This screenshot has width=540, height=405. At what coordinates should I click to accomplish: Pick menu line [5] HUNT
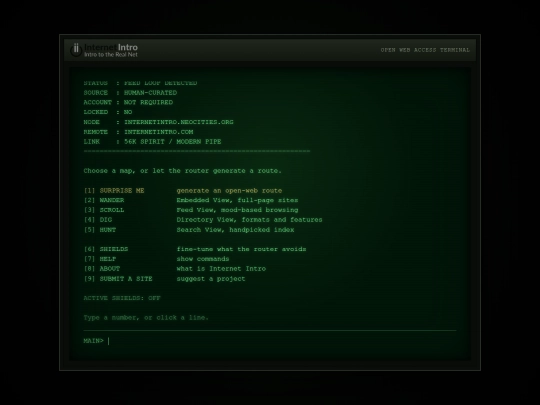click(189, 230)
